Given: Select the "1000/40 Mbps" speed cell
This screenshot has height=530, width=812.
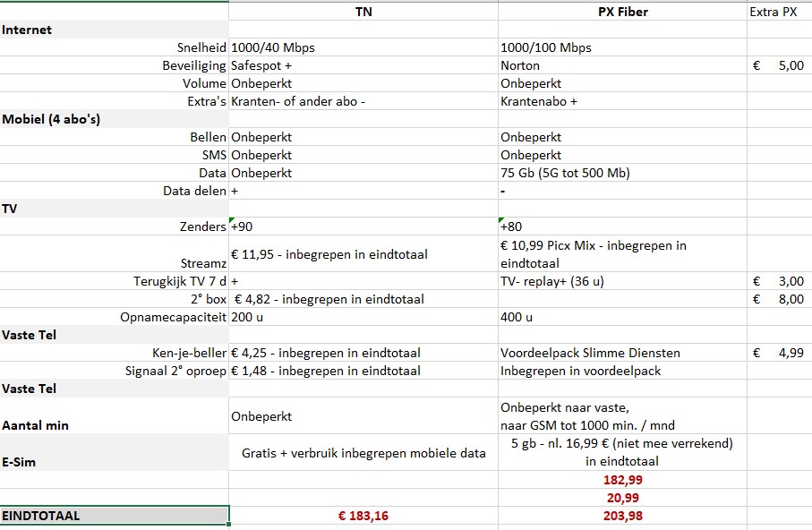Looking at the screenshot, I should (x=363, y=47).
